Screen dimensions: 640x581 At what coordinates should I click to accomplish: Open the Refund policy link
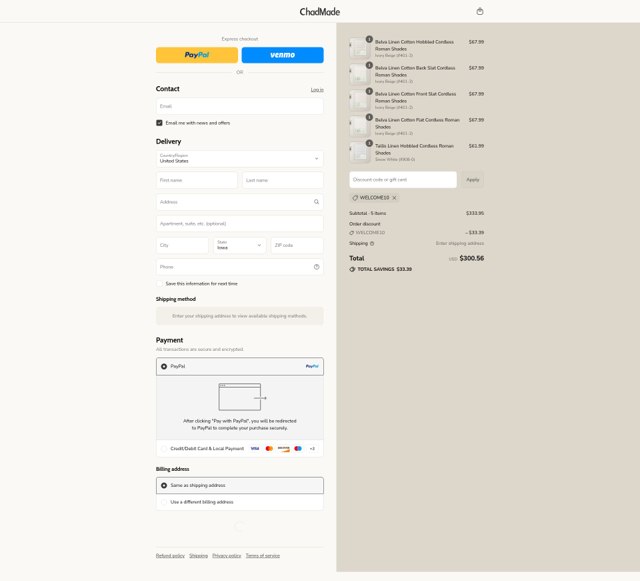point(170,556)
